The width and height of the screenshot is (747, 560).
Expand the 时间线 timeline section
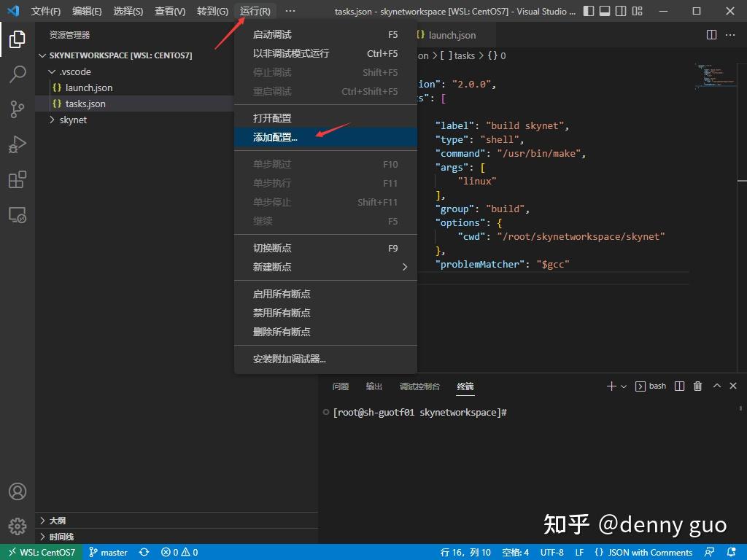click(x=177, y=537)
